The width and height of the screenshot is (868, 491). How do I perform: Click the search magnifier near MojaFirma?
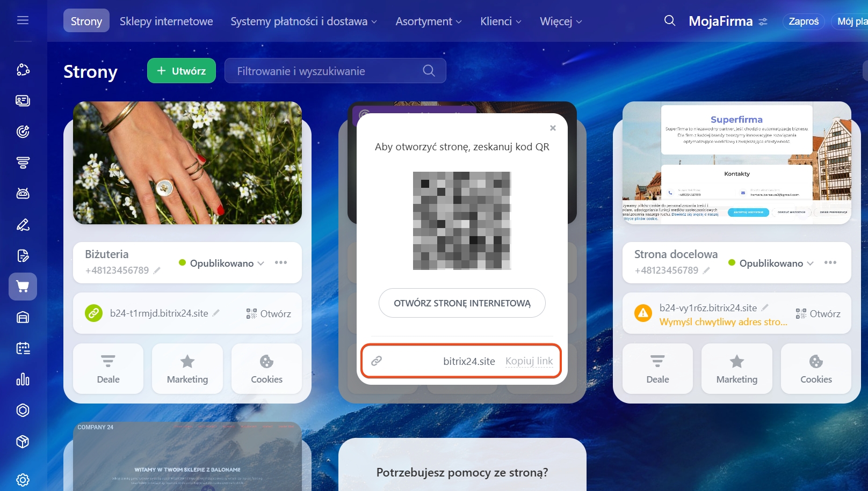point(669,21)
